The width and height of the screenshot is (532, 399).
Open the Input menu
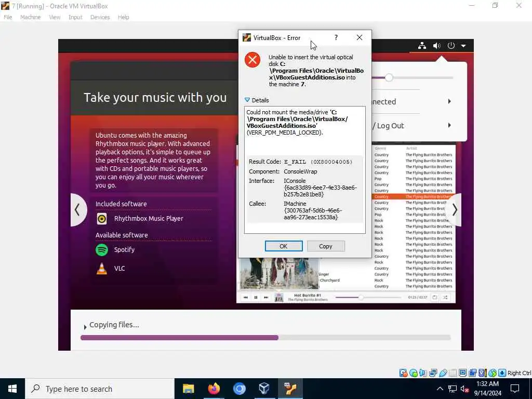point(75,17)
